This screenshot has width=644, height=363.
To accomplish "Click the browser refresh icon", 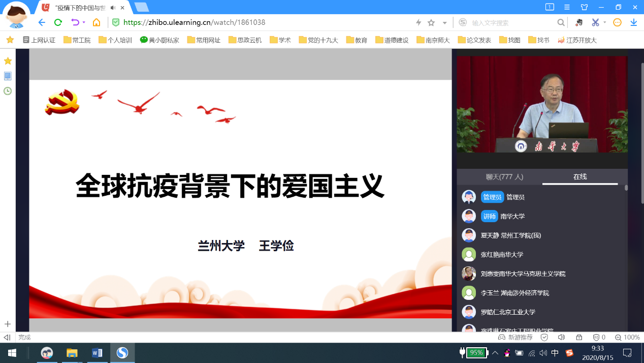I will tap(58, 22).
